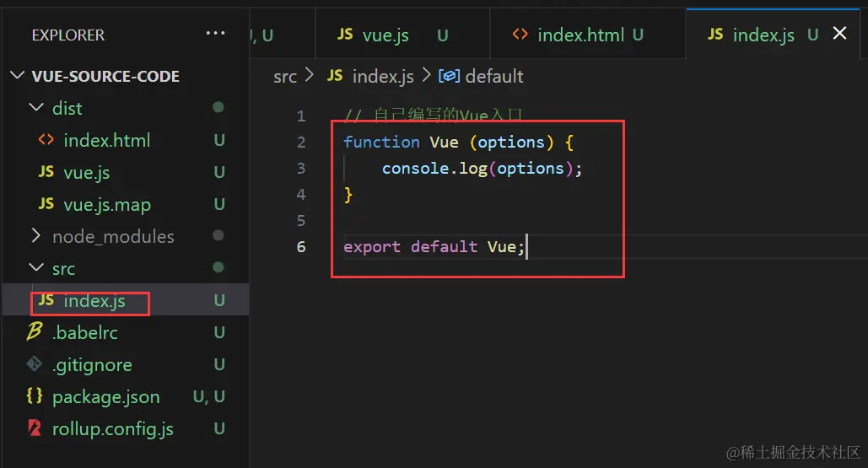Click the default symbol icon in breadcrumb

pyautogui.click(x=449, y=76)
